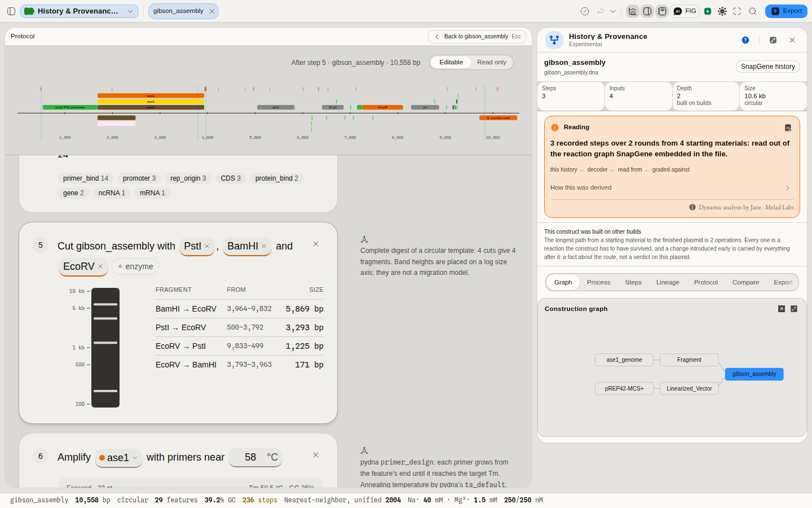Open the ase1 feature dropdown in step 6
This screenshot has height=508, width=812.
point(118,458)
